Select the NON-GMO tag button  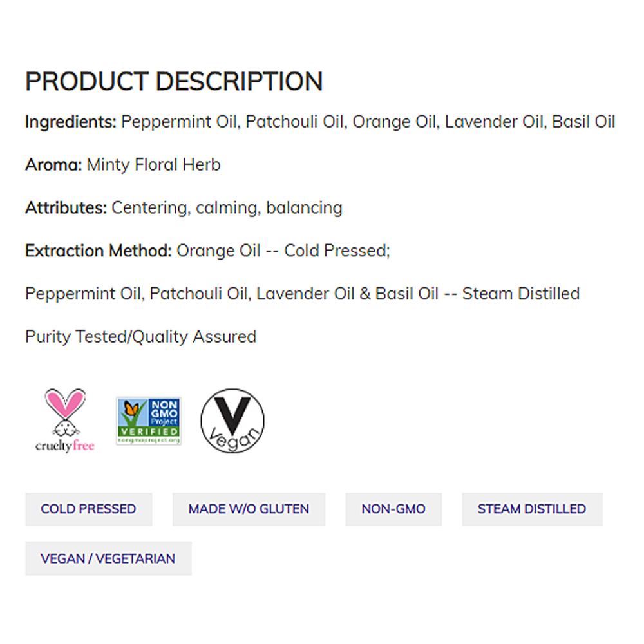(393, 509)
